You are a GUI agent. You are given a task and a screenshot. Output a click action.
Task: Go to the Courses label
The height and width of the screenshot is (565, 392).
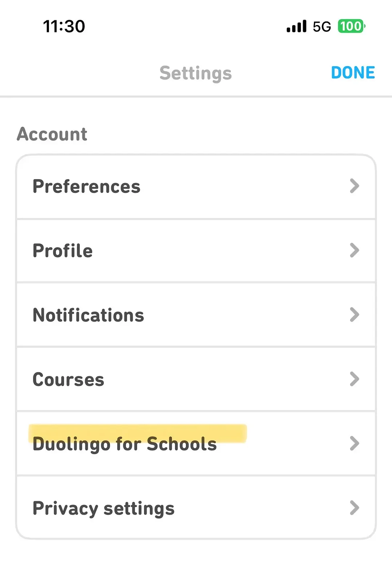pyautogui.click(x=68, y=380)
